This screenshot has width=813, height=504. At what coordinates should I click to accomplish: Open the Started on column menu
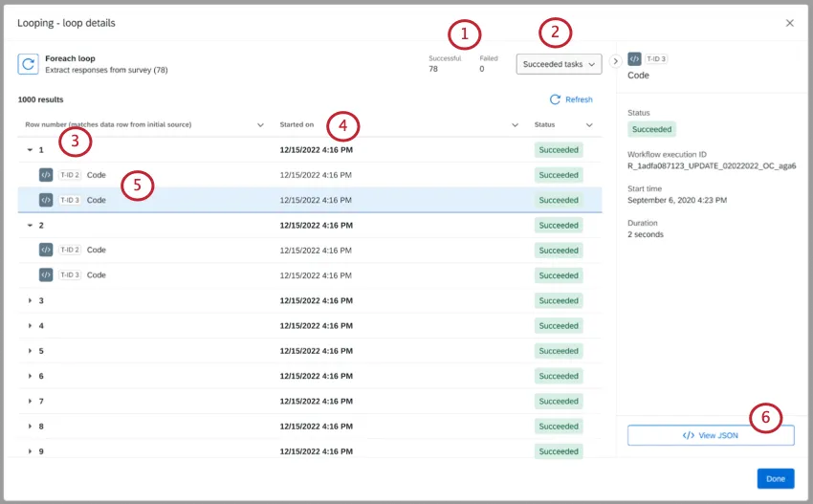click(x=515, y=125)
